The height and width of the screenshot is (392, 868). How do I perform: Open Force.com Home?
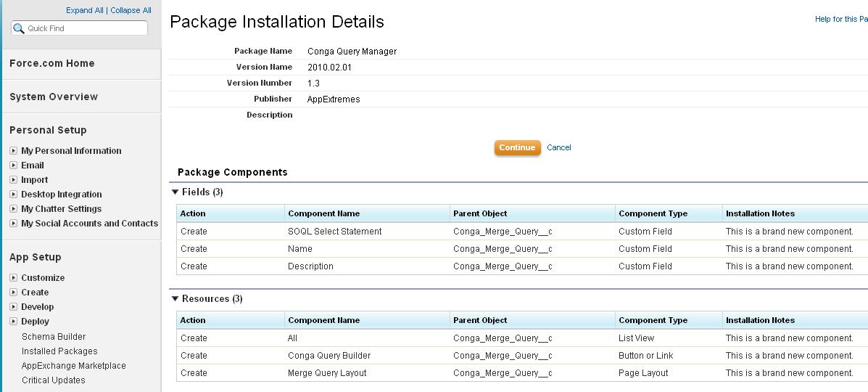[52, 63]
